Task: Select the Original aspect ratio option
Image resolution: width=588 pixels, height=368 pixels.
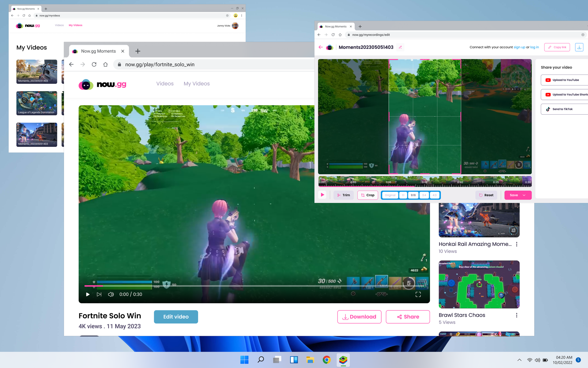Action: [x=390, y=195]
